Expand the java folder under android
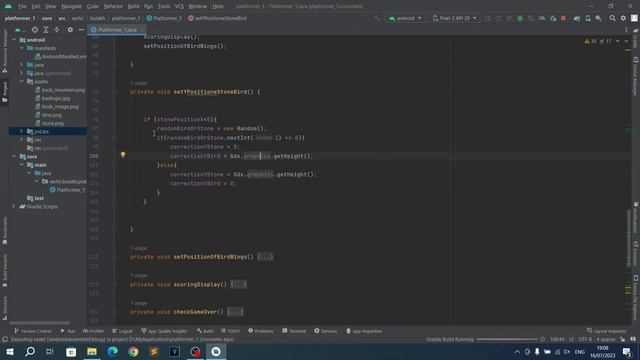The height and width of the screenshot is (360, 640). tap(22, 65)
